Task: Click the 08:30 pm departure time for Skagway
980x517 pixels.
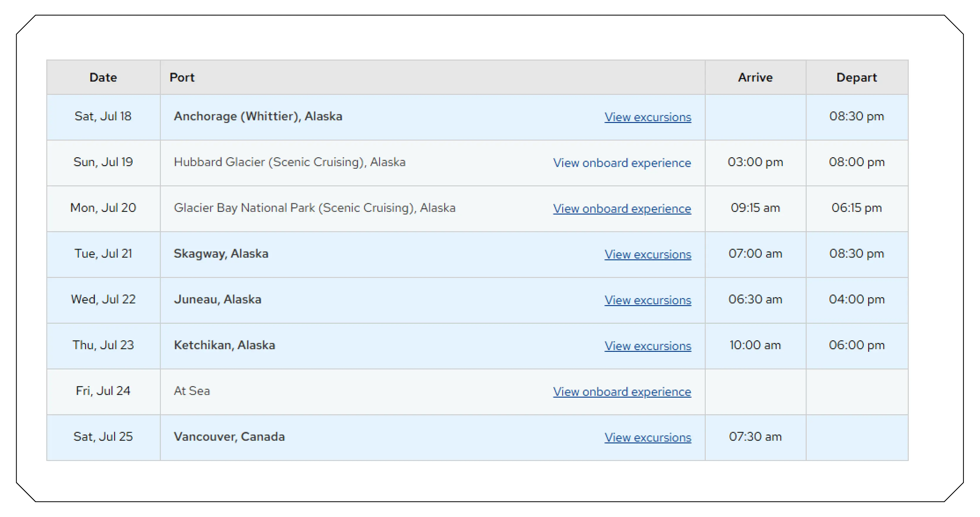Action: point(857,253)
